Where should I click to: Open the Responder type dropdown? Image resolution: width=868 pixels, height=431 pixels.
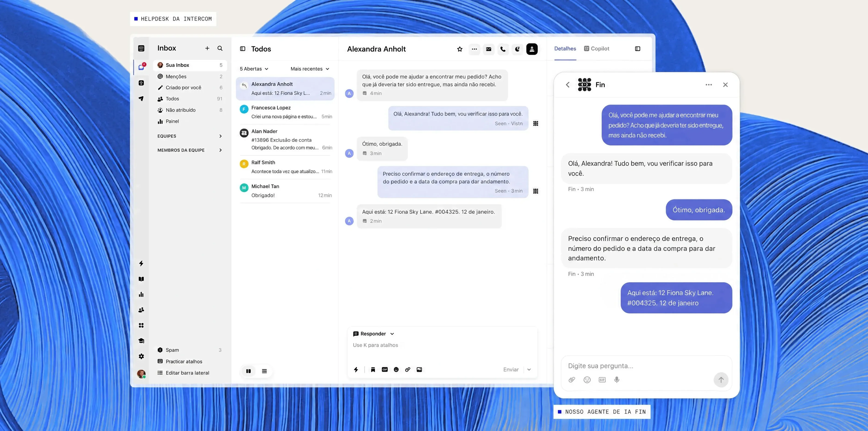[373, 334]
